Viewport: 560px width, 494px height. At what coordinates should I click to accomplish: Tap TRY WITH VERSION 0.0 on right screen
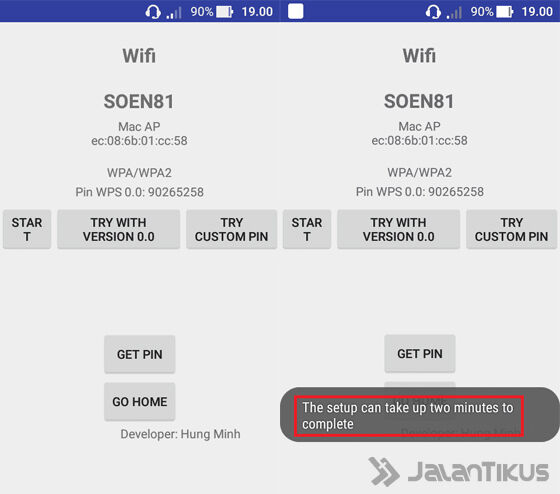[x=399, y=229]
